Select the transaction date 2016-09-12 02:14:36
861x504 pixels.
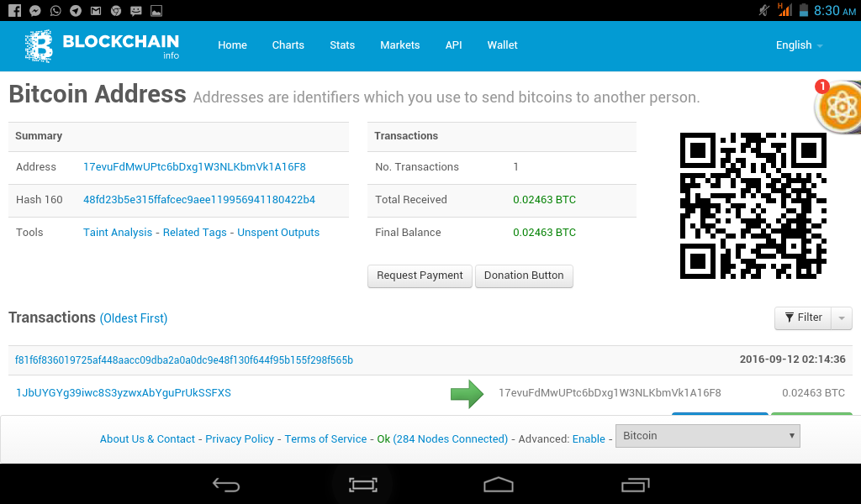click(x=792, y=360)
